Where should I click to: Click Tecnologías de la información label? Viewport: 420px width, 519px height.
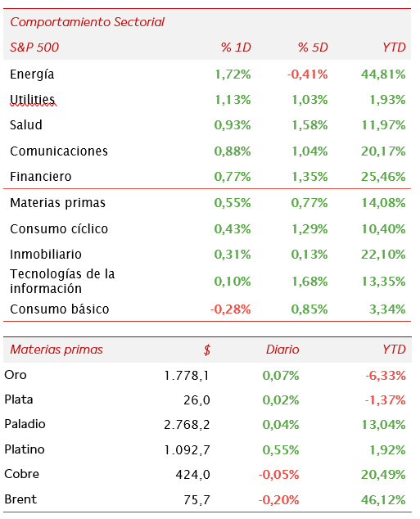(x=62, y=282)
